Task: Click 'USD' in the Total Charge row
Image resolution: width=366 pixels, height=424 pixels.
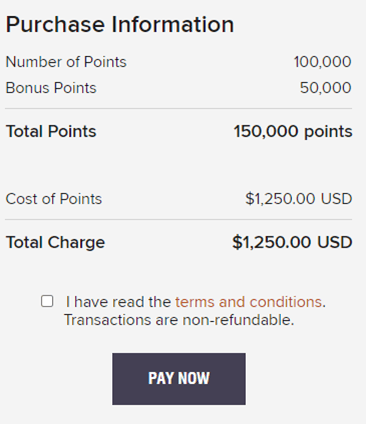Action: [335, 242]
